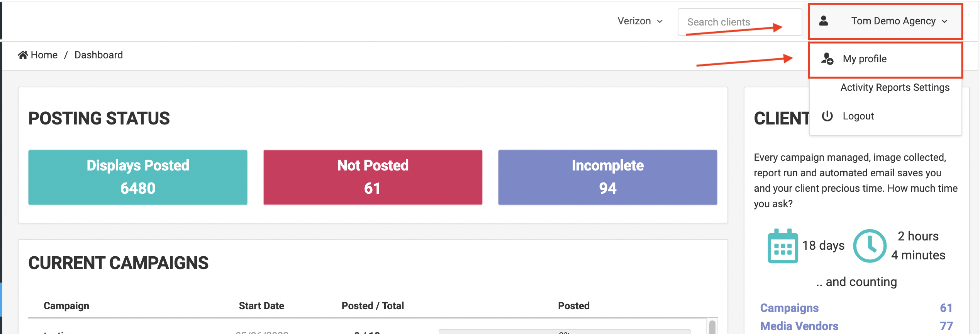Click the Home house icon in breadcrumb
980x334 pixels.
point(23,55)
